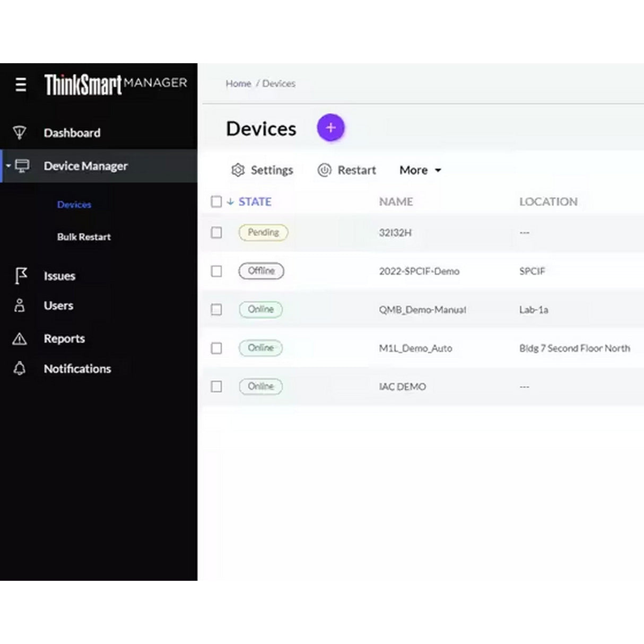This screenshot has width=644, height=644.
Task: Open Notifications via the bell icon
Action: (20, 369)
